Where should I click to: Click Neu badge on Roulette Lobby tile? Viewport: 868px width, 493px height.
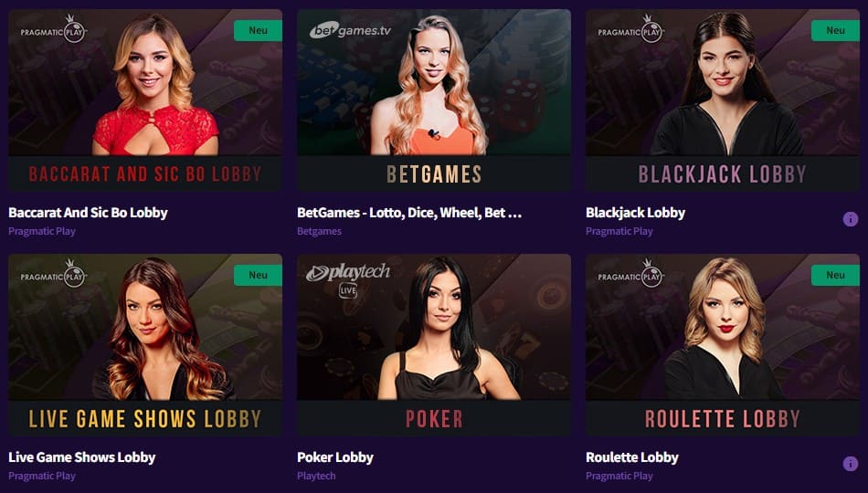(x=835, y=275)
